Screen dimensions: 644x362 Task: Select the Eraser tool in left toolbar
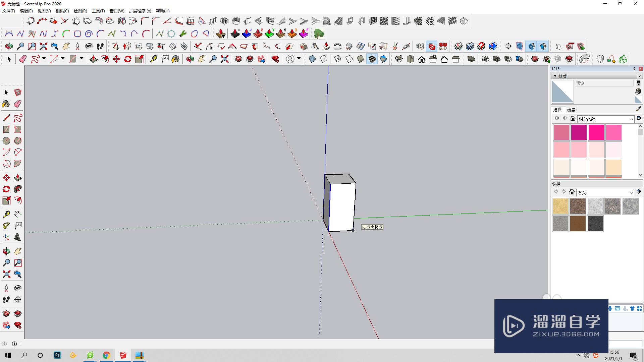tap(18, 104)
